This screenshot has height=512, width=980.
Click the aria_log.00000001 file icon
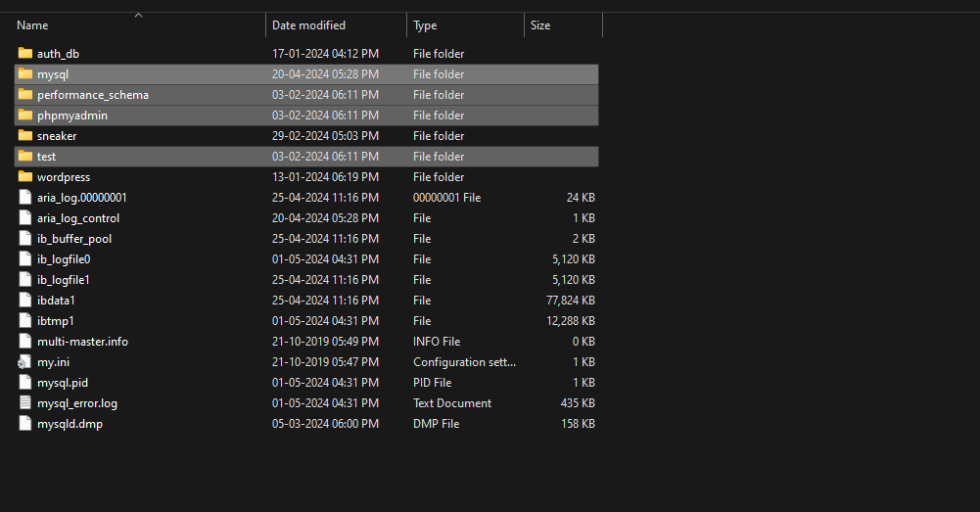[x=25, y=197]
